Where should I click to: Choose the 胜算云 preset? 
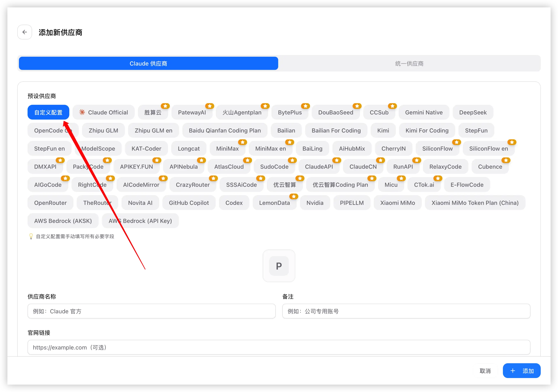click(x=153, y=112)
